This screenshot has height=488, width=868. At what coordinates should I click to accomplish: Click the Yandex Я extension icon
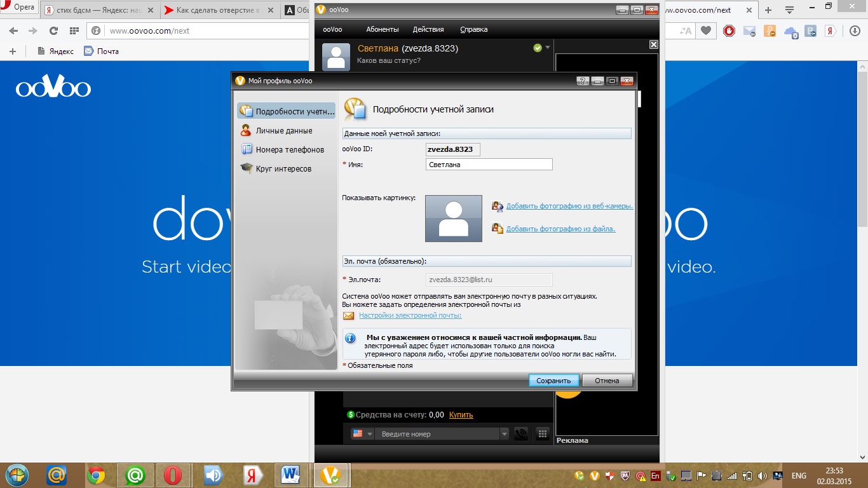[830, 30]
